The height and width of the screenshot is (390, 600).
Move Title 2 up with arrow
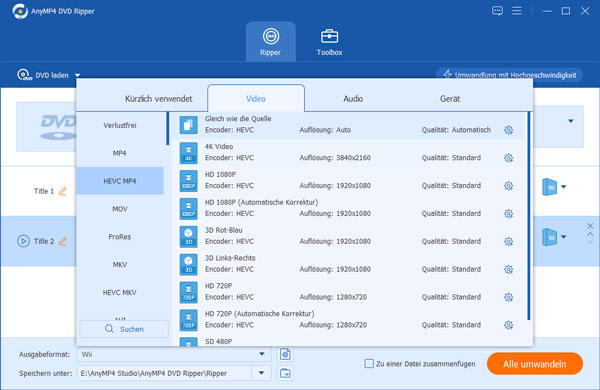pyautogui.click(x=590, y=234)
